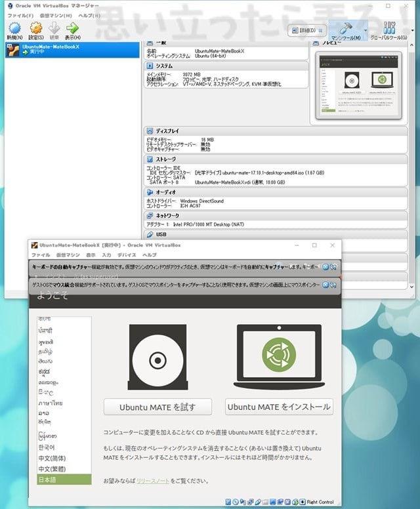Viewport: 420px width, 509px height.
Task: Click Right Control host key label
Action: 320,502
